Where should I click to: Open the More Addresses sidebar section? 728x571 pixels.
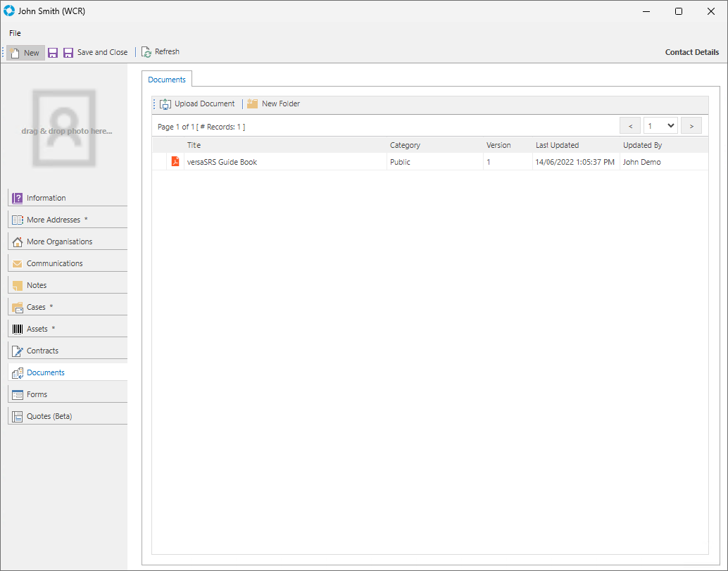point(54,220)
